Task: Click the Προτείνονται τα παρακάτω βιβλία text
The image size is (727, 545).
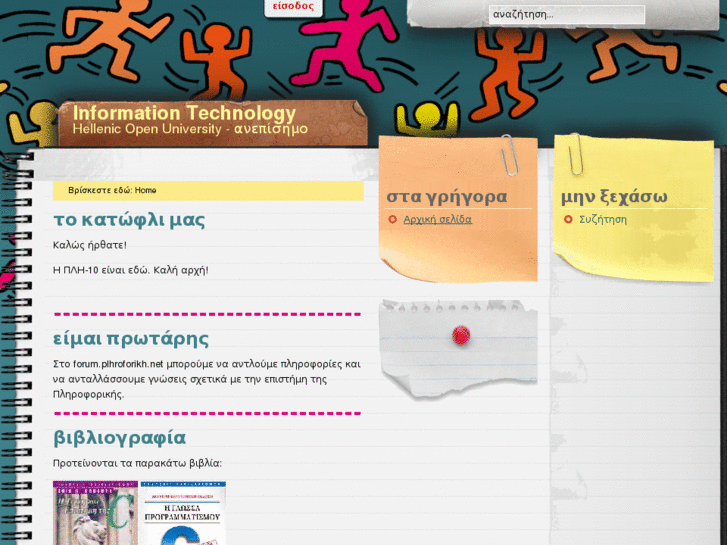Action: tap(137, 463)
